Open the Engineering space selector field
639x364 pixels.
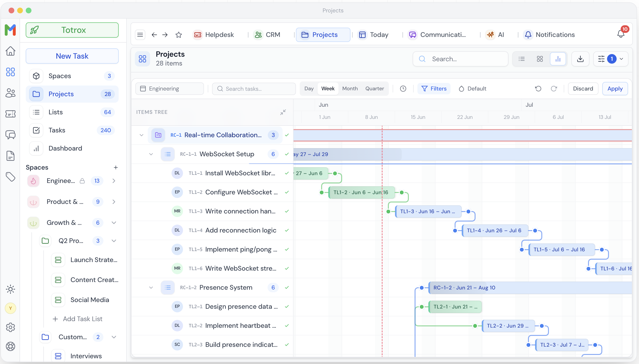pos(169,89)
